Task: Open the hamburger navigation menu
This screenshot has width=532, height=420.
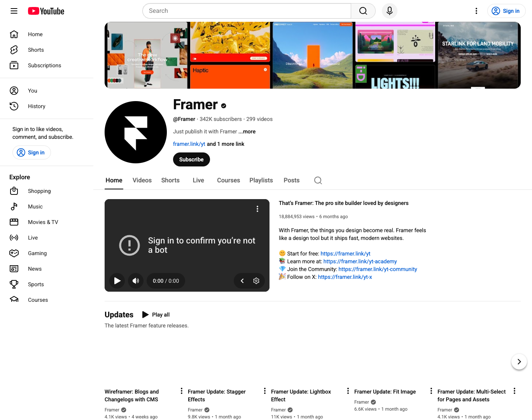Action: click(x=14, y=11)
